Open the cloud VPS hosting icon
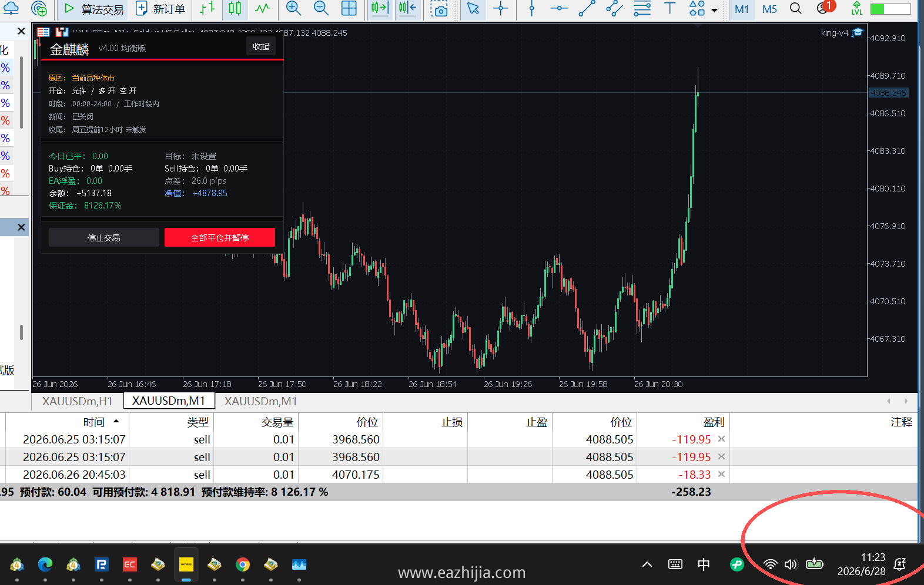The image size is (924, 585). (11, 8)
